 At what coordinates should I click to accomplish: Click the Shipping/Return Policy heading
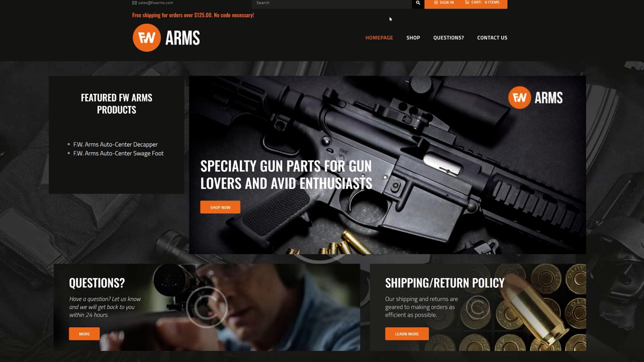pos(445,283)
